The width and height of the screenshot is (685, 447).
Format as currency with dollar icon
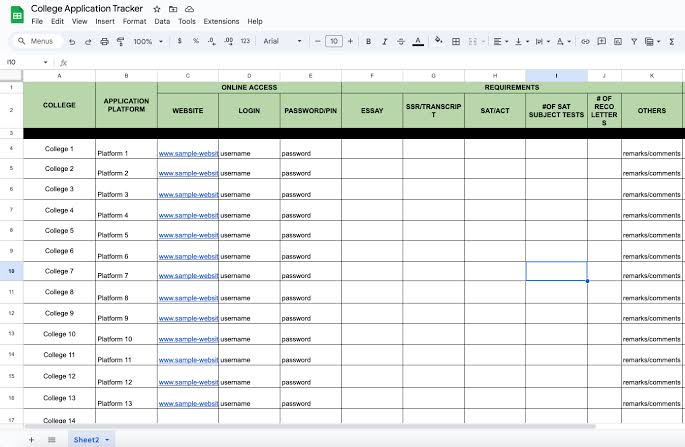point(180,41)
